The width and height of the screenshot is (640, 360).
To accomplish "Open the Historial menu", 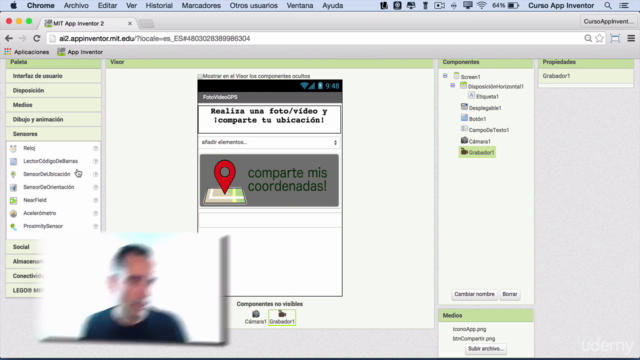I will [159, 6].
